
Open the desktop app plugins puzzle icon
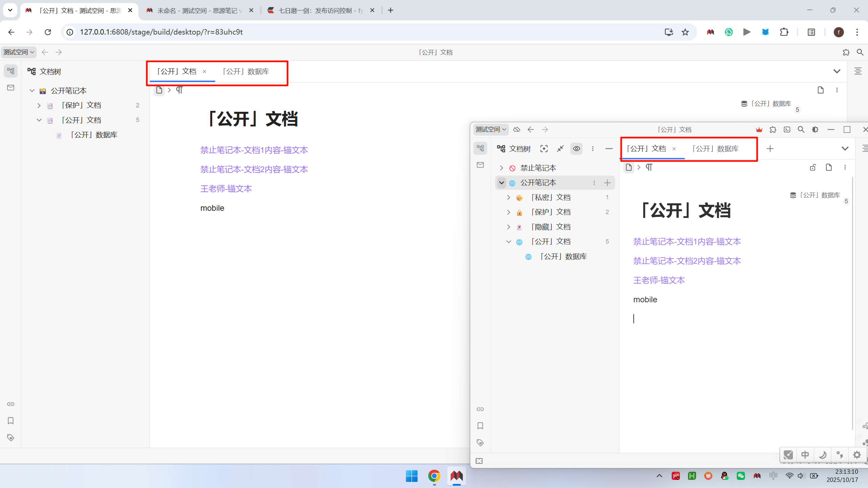tap(773, 129)
